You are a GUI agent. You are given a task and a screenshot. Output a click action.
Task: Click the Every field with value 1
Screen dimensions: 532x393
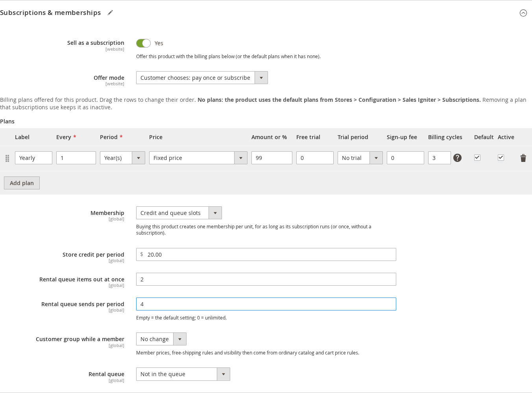point(76,158)
